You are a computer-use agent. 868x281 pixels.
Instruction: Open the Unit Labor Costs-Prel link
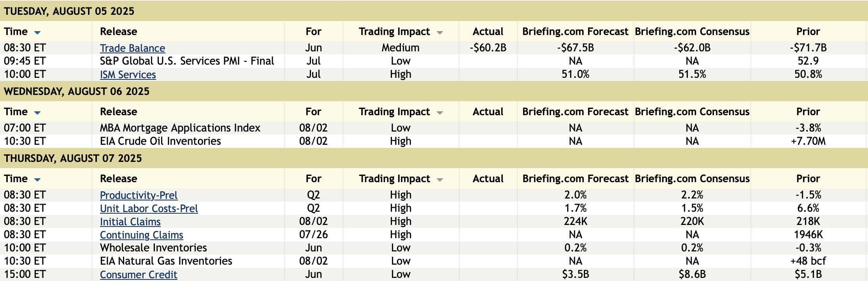[x=149, y=209]
